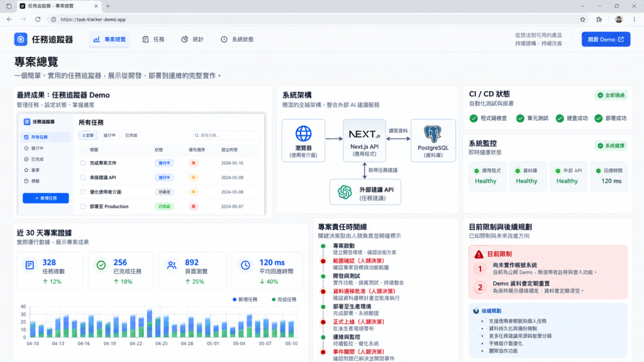The image size is (644, 362).
Task: Select the 專案總覽 navigation tab
Action: (109, 40)
